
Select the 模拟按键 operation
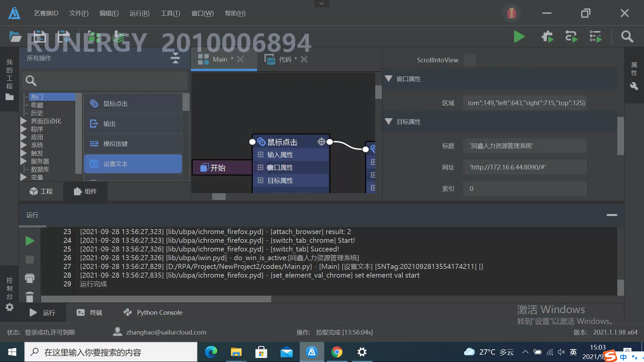(x=133, y=144)
